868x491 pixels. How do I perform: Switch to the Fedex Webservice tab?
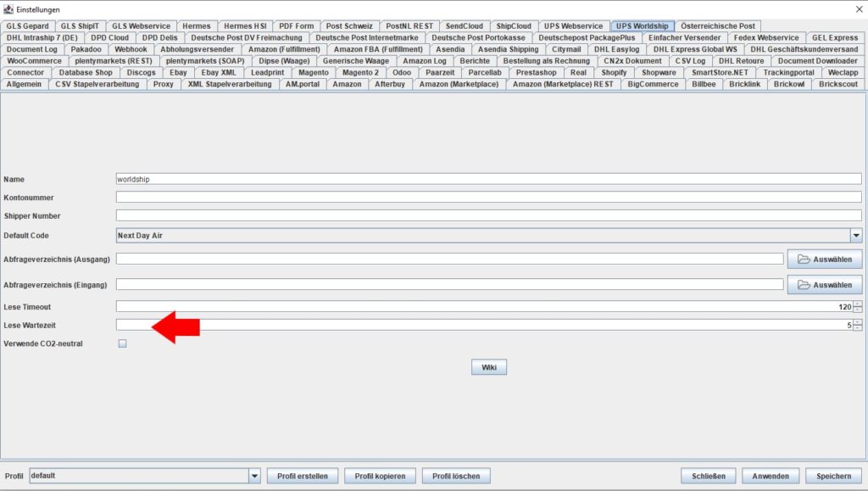[x=766, y=37]
